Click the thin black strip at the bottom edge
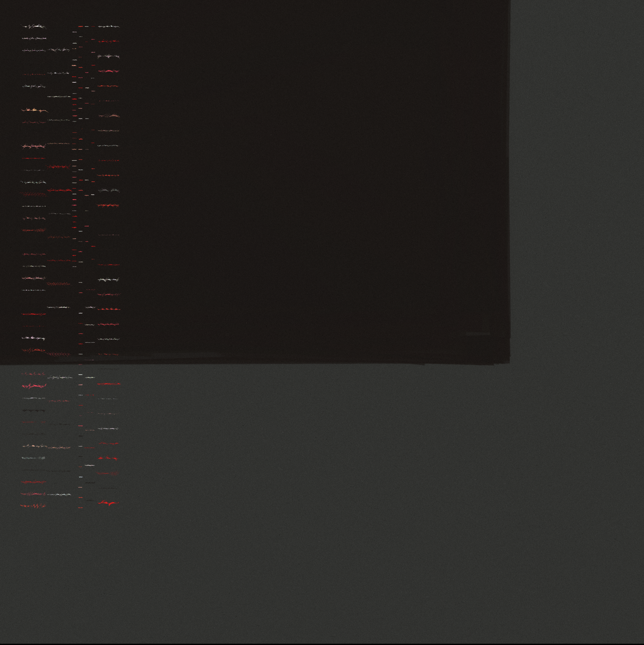 point(322,644)
